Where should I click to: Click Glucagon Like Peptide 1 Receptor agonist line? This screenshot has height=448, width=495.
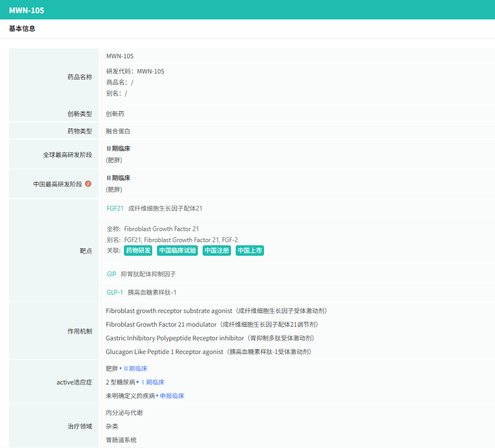tap(209, 352)
